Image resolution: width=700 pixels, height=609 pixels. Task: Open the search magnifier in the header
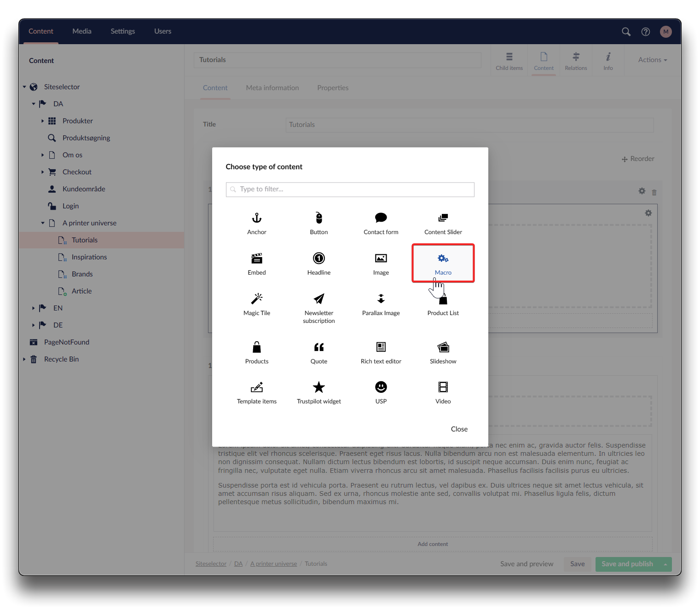click(626, 32)
